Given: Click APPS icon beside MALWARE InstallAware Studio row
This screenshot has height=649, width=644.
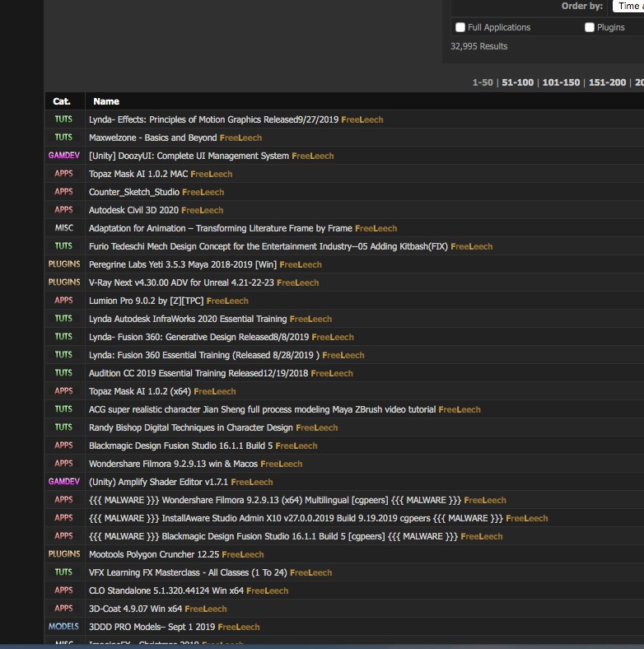Looking at the screenshot, I should pos(63,518).
